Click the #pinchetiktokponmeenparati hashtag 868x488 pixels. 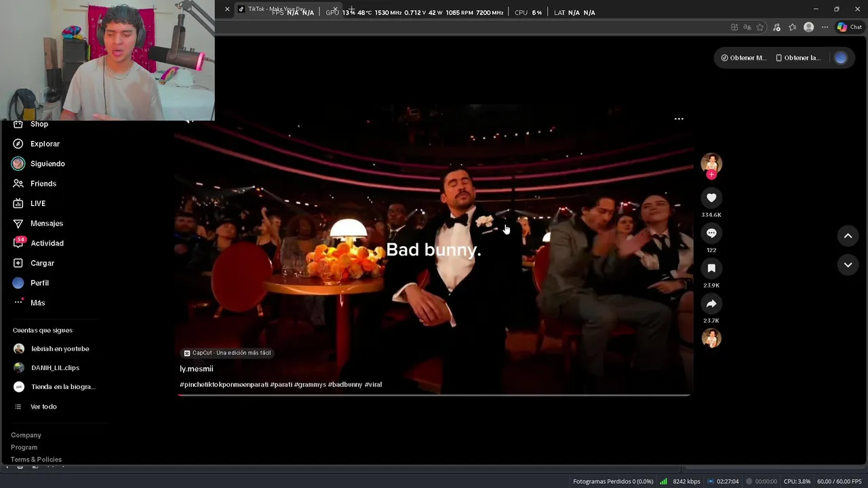pos(224,384)
